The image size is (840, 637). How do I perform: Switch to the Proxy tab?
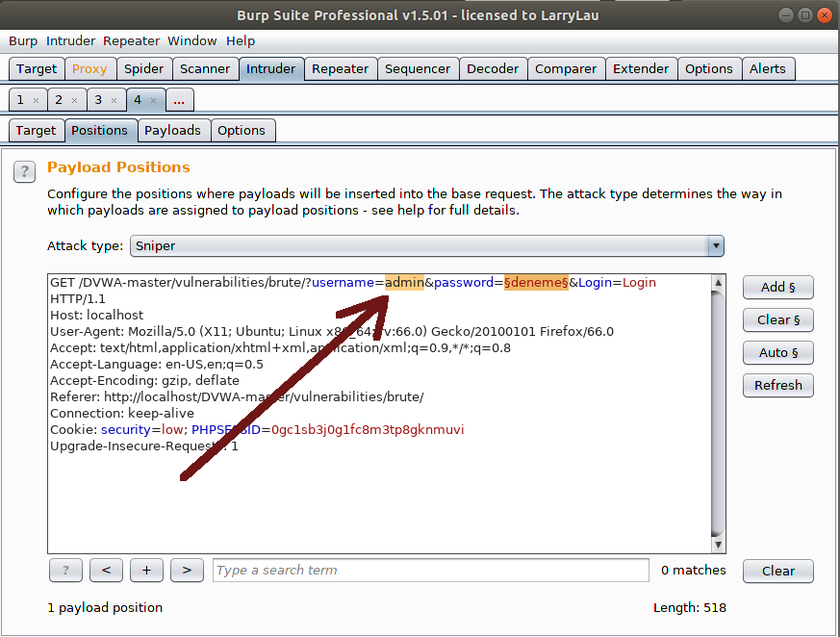(x=89, y=69)
